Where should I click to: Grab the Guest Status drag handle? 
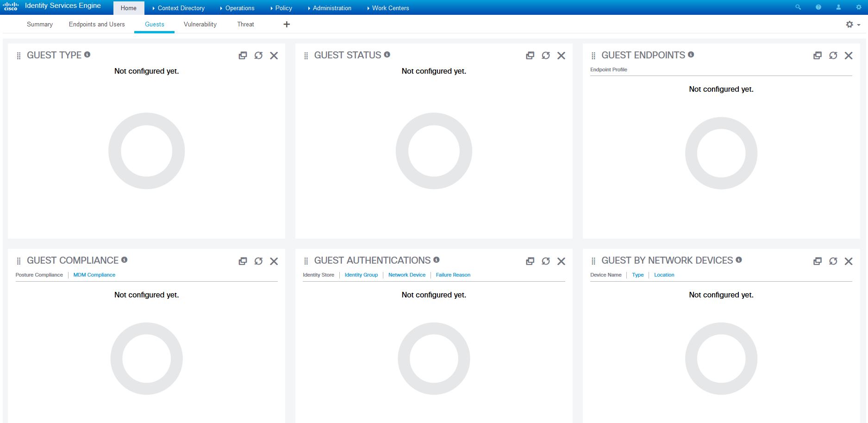306,56
